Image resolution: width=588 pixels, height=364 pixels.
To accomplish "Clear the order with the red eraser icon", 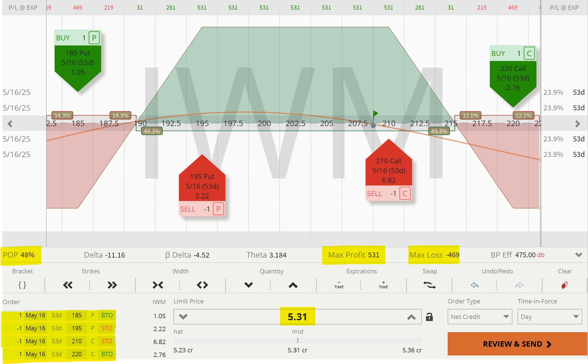I will [564, 285].
